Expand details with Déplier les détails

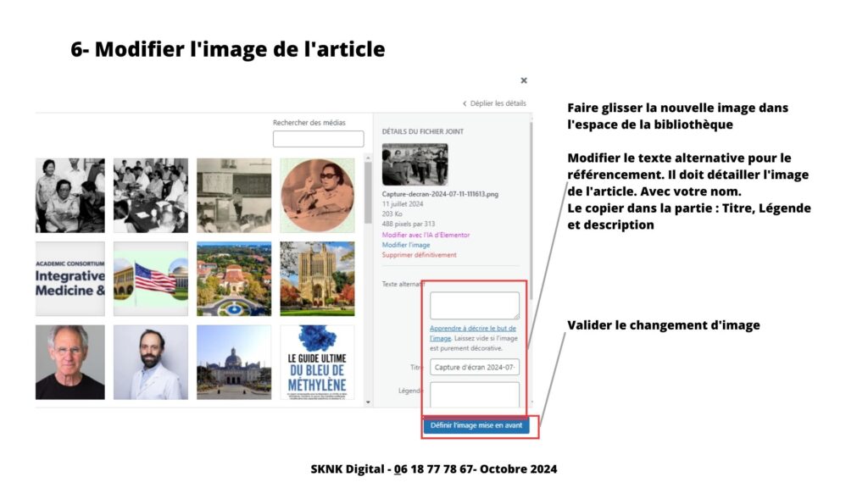[x=494, y=103]
